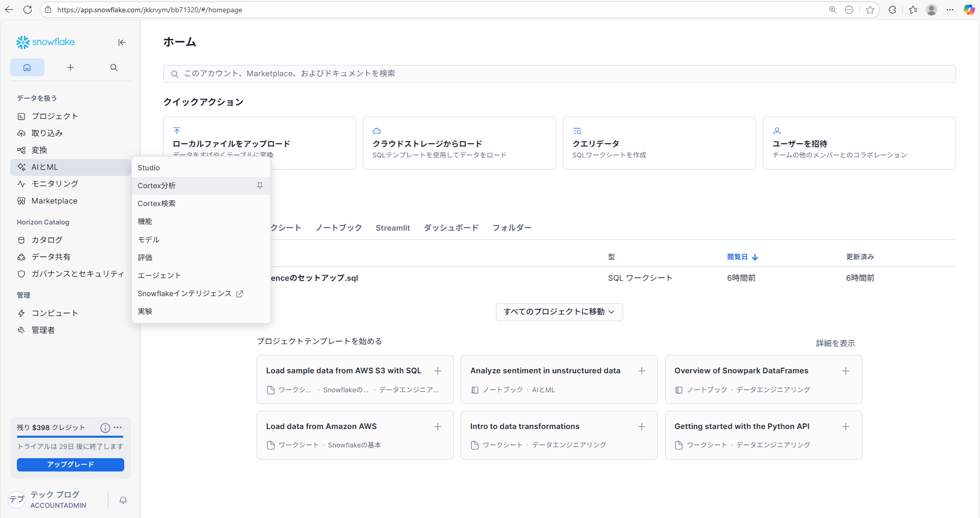Image resolution: width=980 pixels, height=518 pixels.
Task: Open the browser zoom magnifier icon
Action: coord(833,10)
